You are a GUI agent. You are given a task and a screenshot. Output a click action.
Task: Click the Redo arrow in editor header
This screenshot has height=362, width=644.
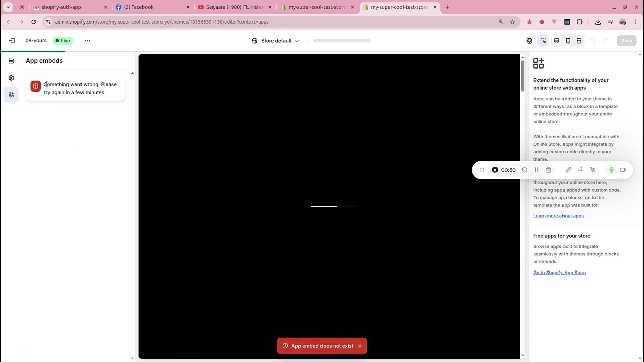(x=605, y=41)
